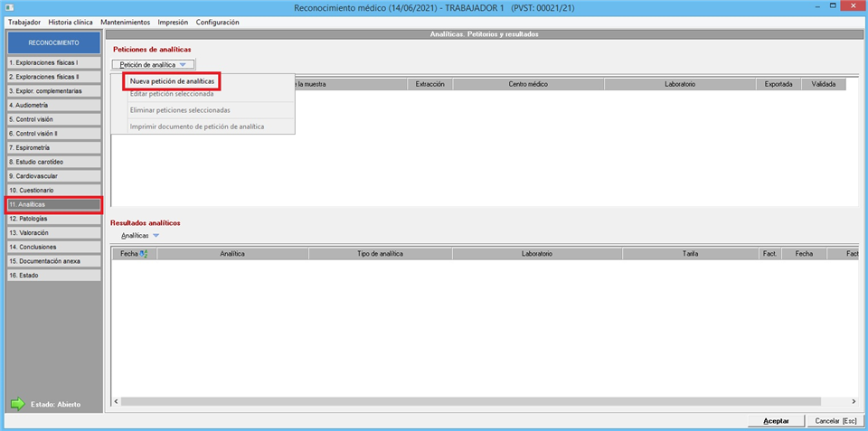Click the Fact. column header
Image resolution: width=868 pixels, height=431 pixels.
pyautogui.click(x=769, y=253)
